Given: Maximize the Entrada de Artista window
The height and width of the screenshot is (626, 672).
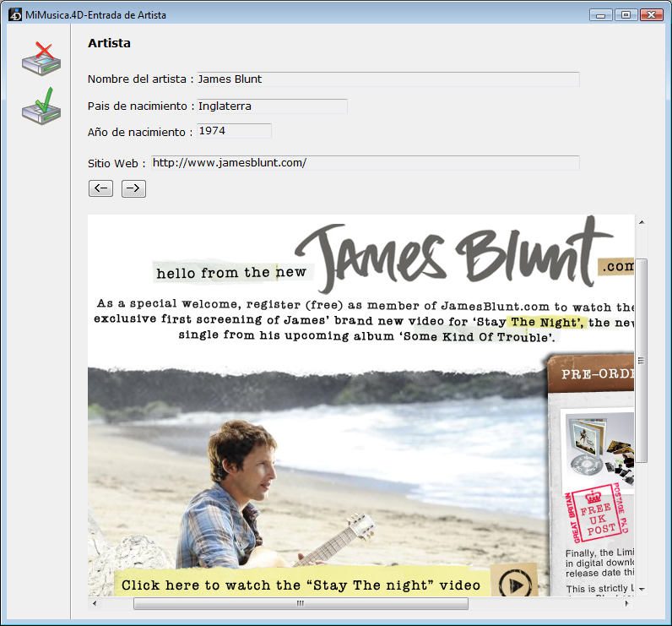Looking at the screenshot, I should 626,14.
